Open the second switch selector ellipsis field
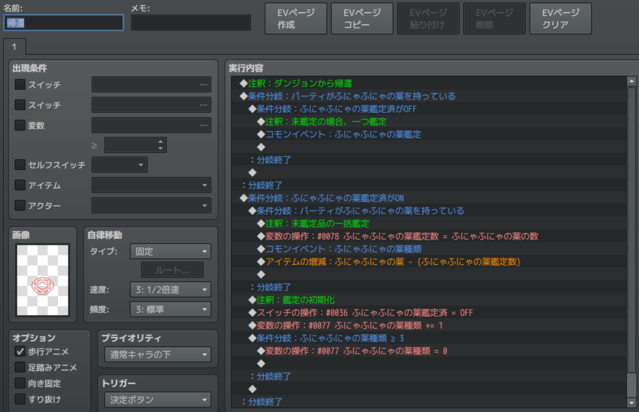 151,105
